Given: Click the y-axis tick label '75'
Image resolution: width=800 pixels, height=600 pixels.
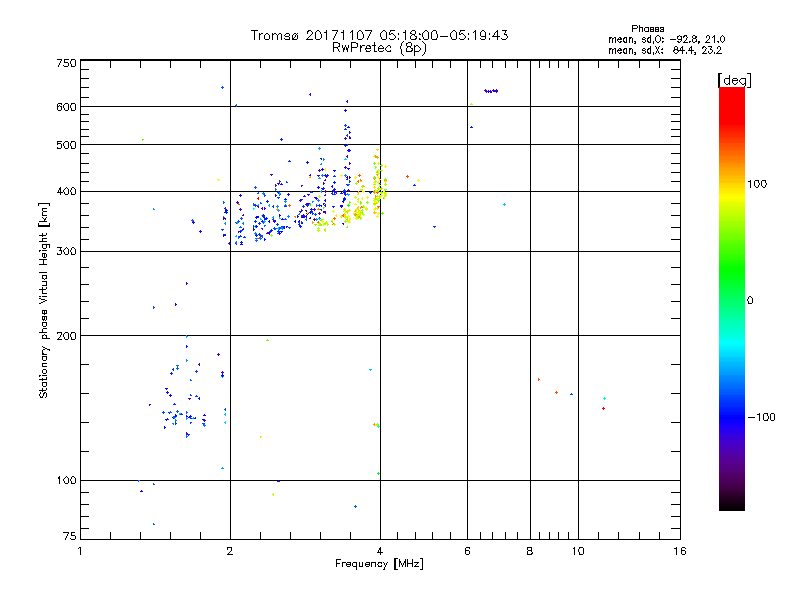Looking at the screenshot, I should [x=70, y=536].
